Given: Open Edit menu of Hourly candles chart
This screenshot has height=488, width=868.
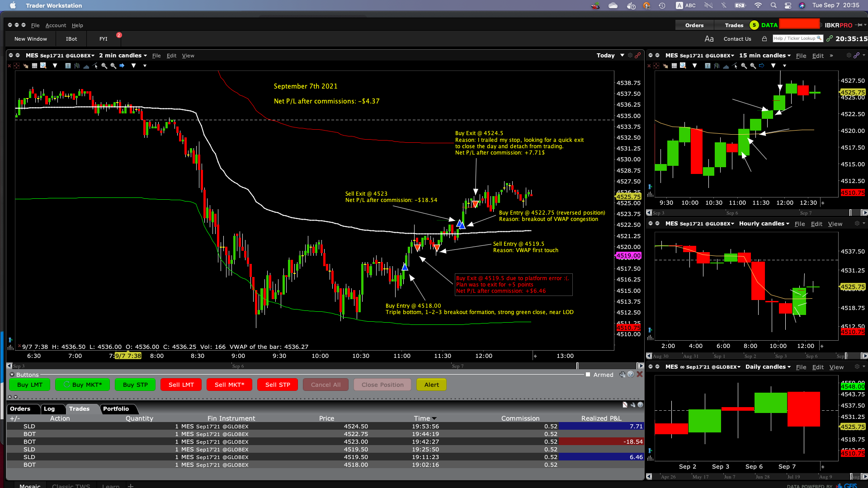Looking at the screenshot, I should click(x=816, y=224).
